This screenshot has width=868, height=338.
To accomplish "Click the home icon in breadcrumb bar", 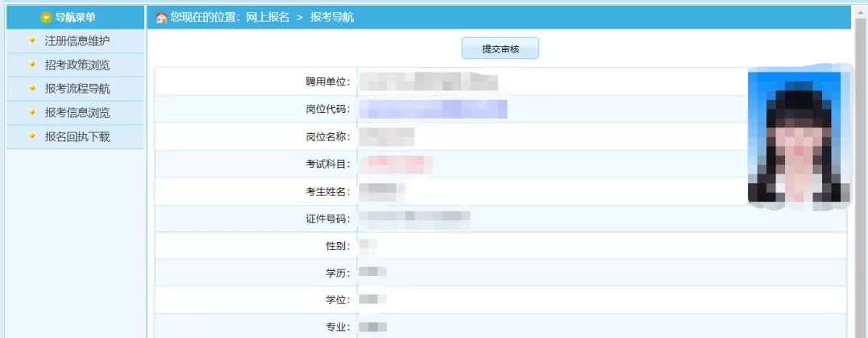I will point(161,18).
